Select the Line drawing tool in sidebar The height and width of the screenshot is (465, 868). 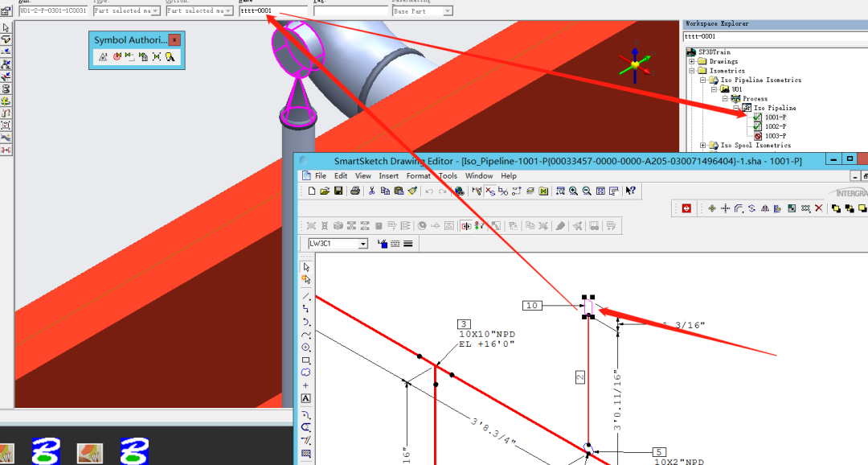[306, 297]
